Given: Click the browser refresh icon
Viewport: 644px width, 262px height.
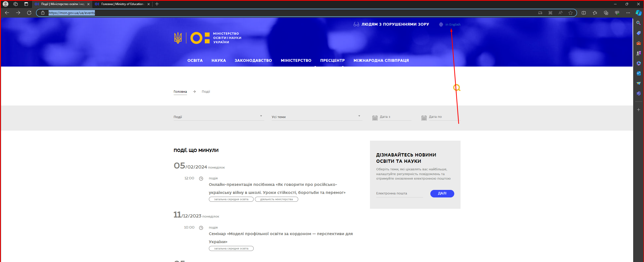Looking at the screenshot, I should pyautogui.click(x=29, y=13).
